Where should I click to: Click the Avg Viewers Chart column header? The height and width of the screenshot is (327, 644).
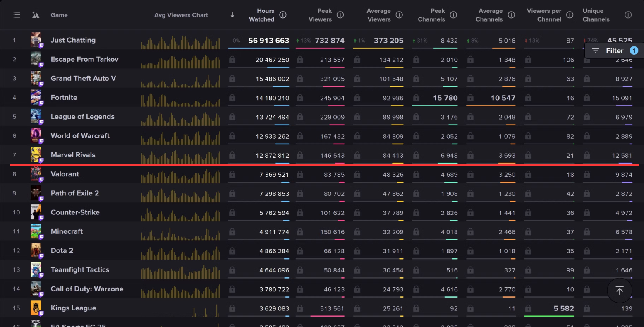point(181,15)
